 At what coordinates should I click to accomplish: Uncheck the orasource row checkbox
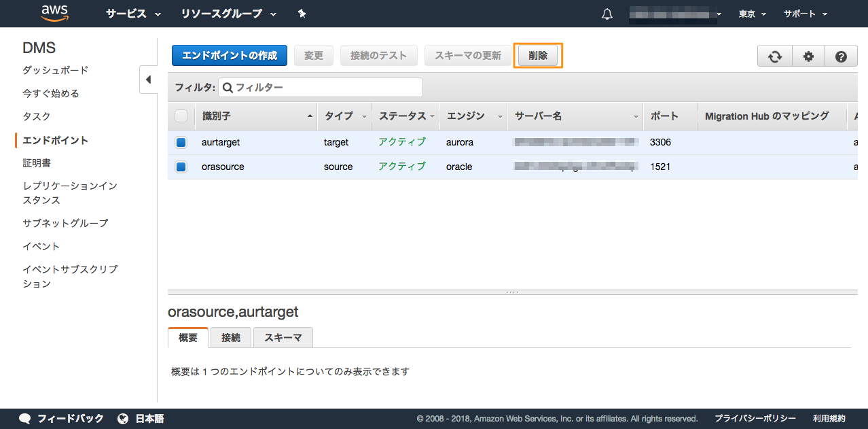[x=181, y=167]
